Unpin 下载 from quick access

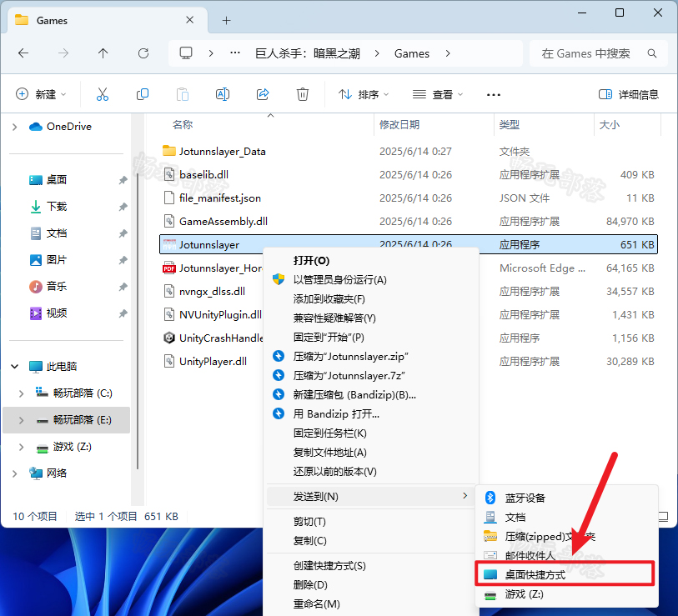pos(123,207)
